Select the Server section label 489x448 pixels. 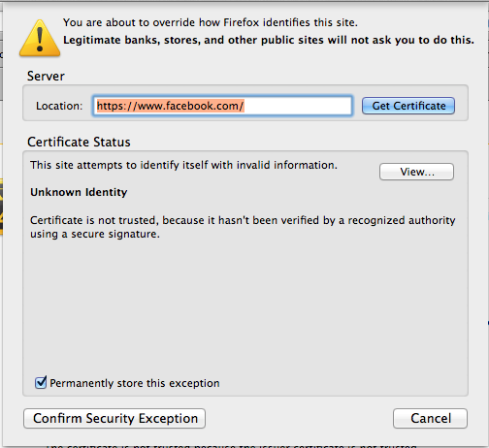click(x=46, y=77)
